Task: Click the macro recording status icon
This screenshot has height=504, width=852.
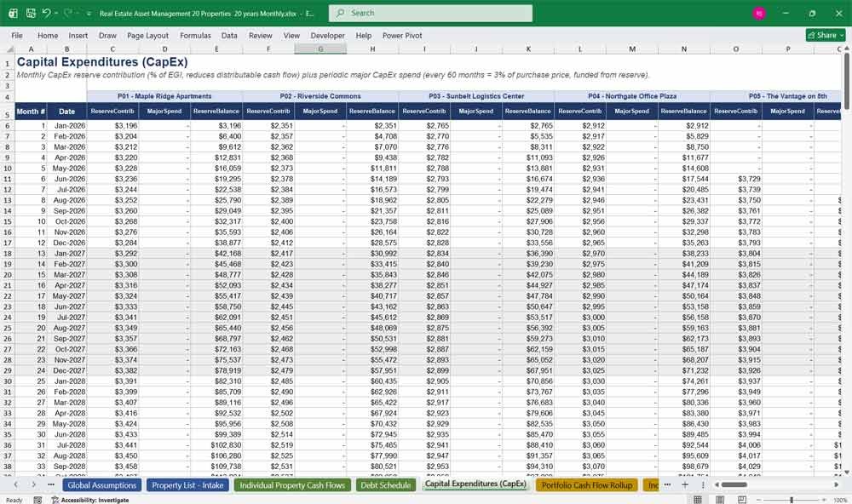Action: point(37,500)
